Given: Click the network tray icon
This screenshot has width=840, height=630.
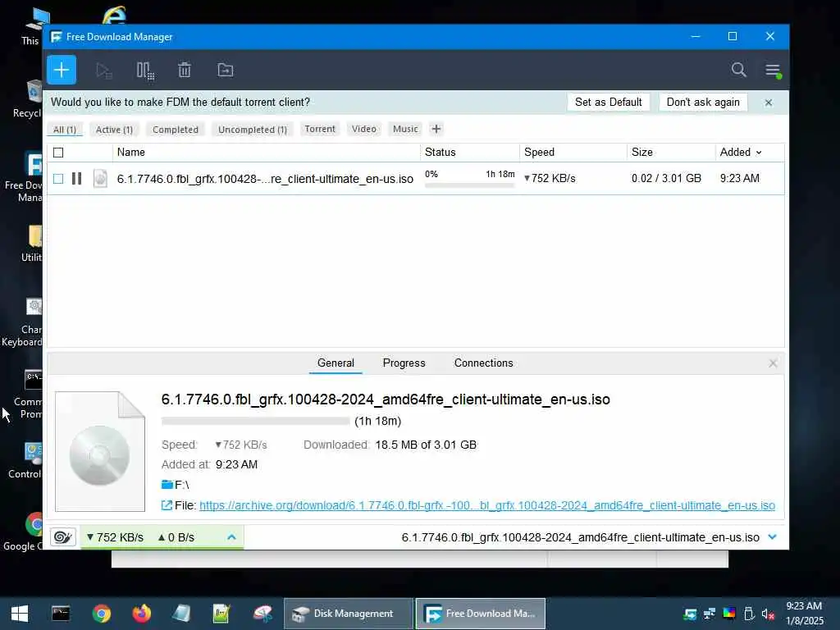Looking at the screenshot, I should click(710, 614).
